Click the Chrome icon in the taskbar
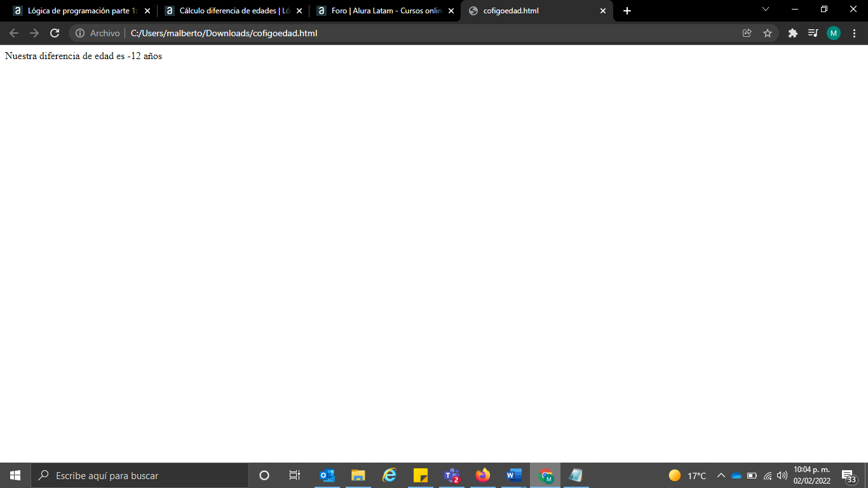This screenshot has height=488, width=868. click(x=545, y=475)
